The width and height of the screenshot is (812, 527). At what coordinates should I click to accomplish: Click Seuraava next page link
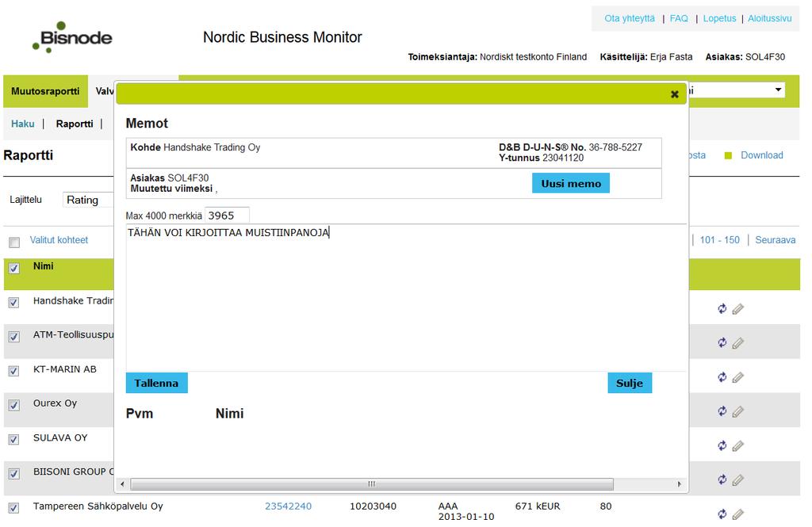pos(775,240)
